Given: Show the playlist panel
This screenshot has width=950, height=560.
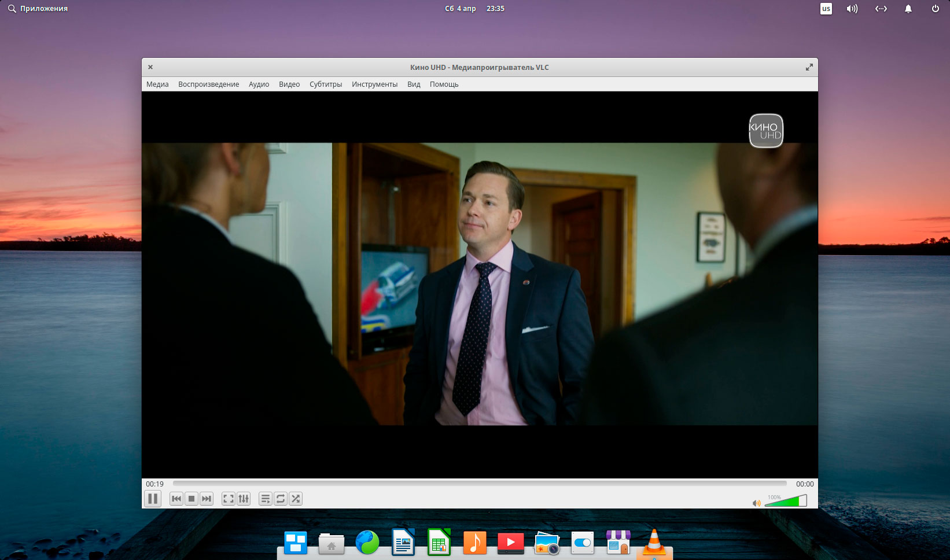Looking at the screenshot, I should pyautogui.click(x=266, y=499).
